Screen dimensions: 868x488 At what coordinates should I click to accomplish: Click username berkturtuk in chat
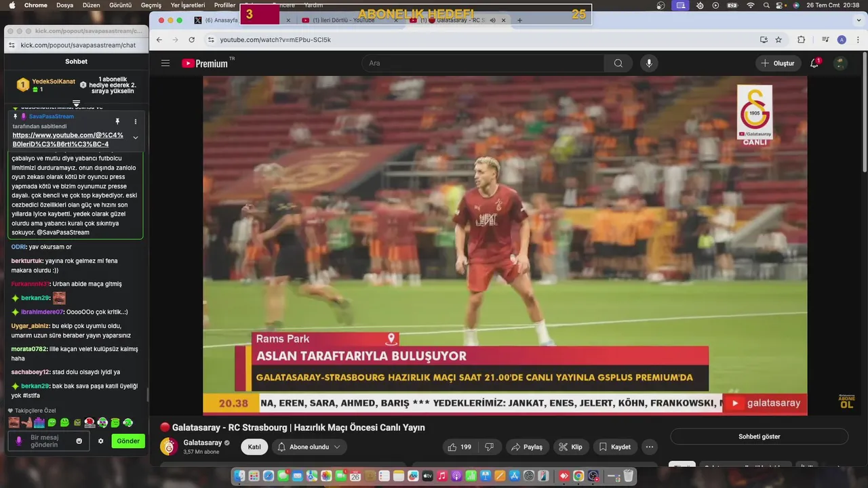tap(27, 261)
